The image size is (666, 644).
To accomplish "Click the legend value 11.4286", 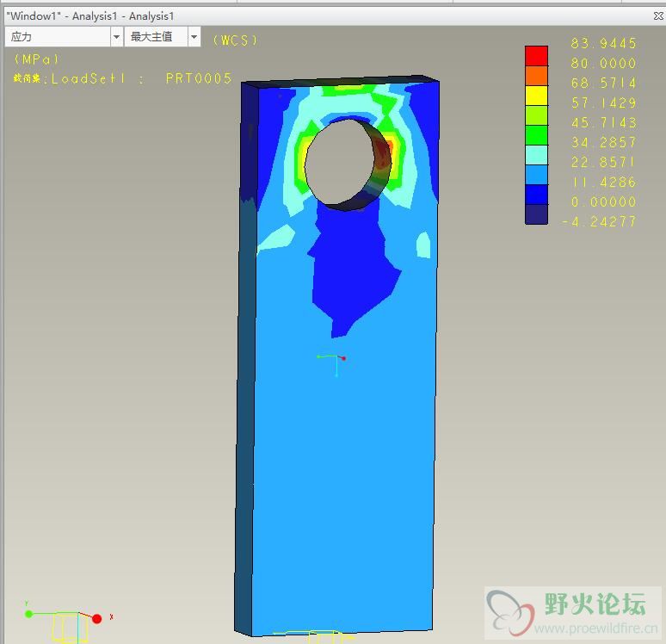I will coord(603,183).
